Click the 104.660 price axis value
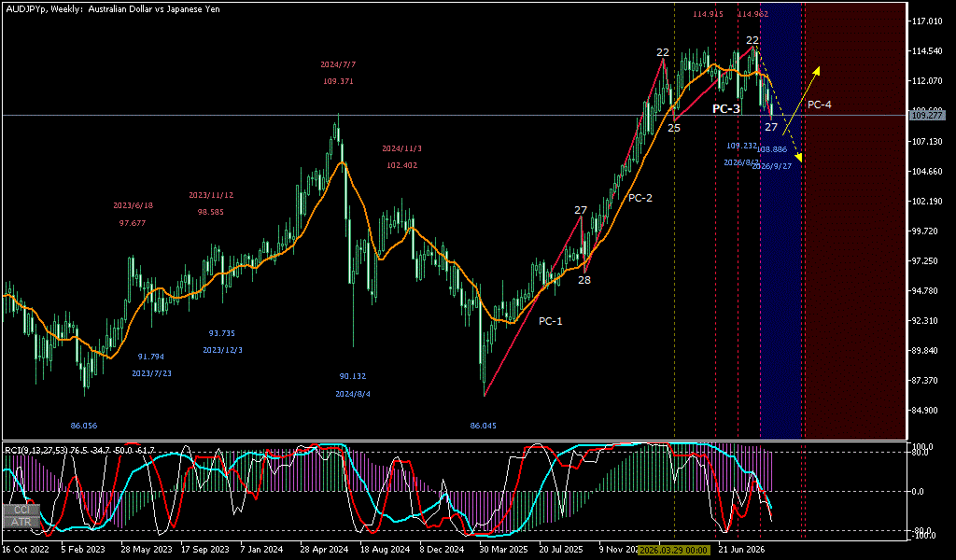The height and width of the screenshot is (560, 956). (926, 171)
